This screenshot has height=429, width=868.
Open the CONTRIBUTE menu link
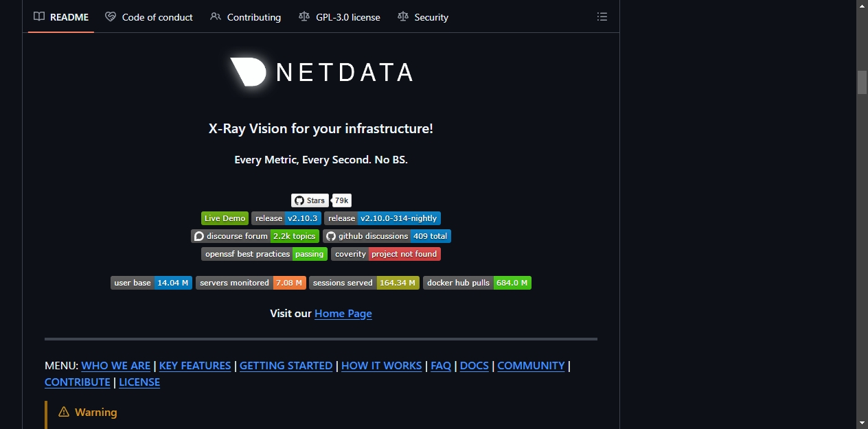(x=78, y=382)
